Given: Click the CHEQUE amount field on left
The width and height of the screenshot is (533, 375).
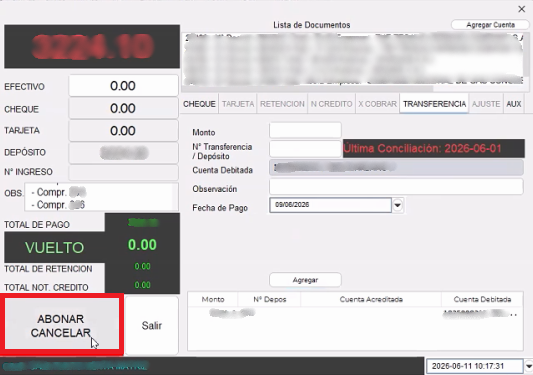Looking at the screenshot, I should 124,108.
